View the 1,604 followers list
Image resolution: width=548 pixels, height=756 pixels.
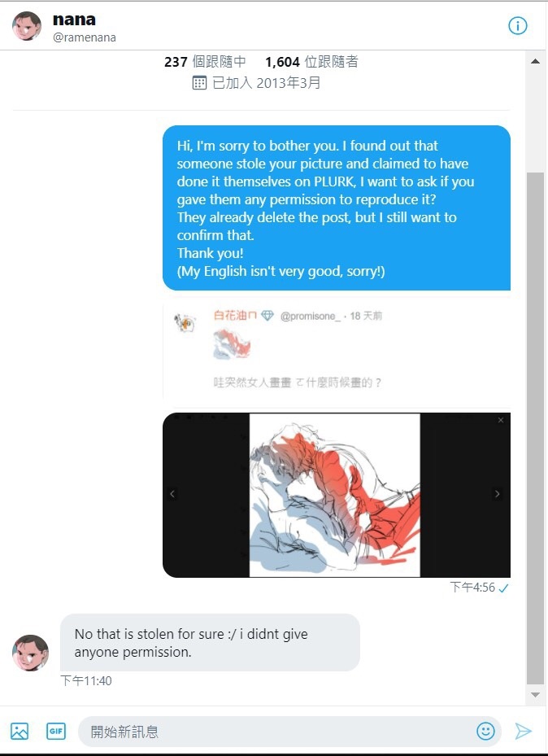pyautogui.click(x=311, y=62)
